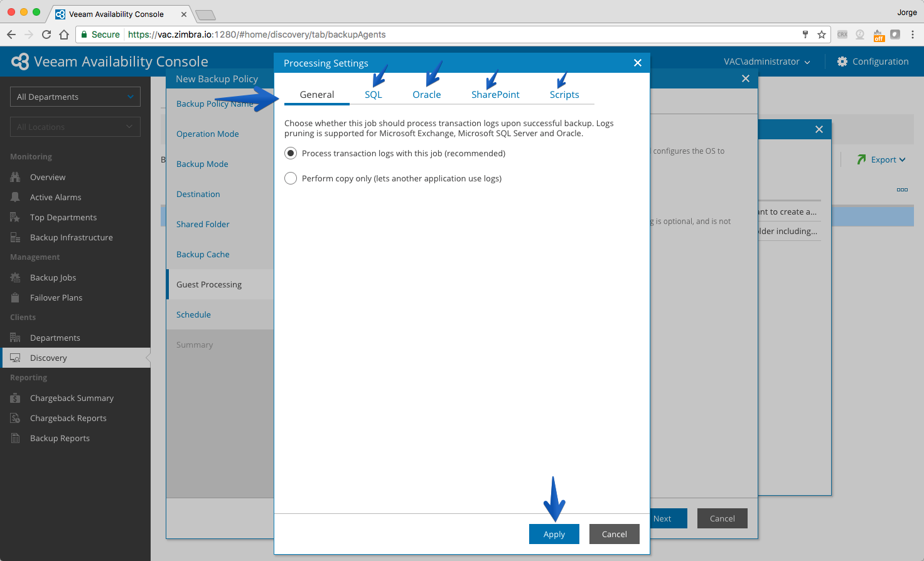Image resolution: width=924 pixels, height=561 pixels.
Task: Open Backup Reports in the sidebar
Action: [x=60, y=438]
